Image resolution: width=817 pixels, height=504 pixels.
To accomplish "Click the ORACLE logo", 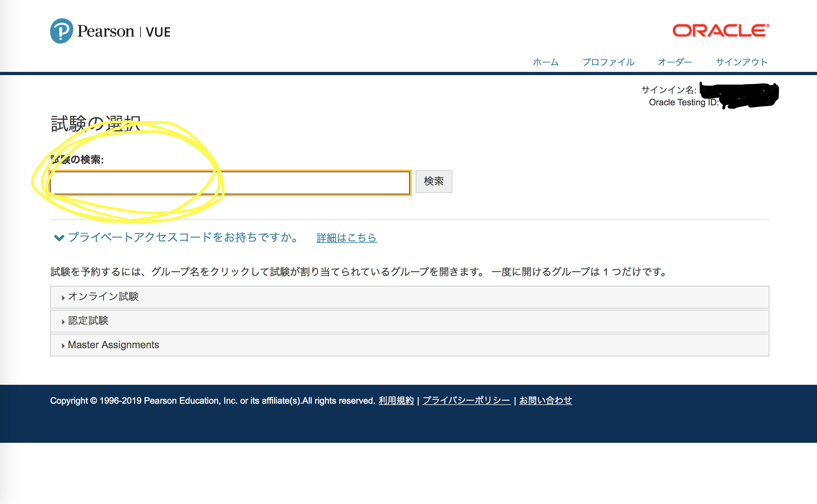I will pyautogui.click(x=720, y=30).
